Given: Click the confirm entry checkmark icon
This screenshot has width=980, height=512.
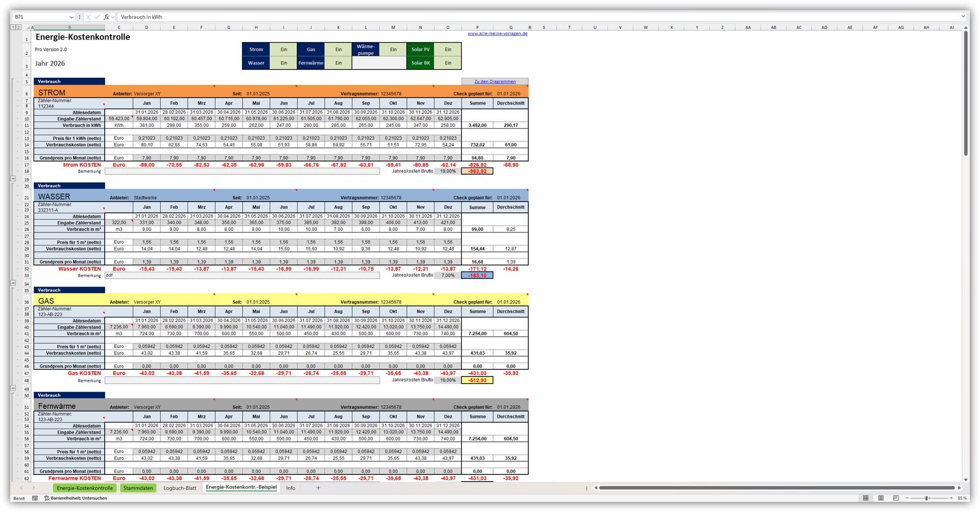Looking at the screenshot, I should pos(97,17).
